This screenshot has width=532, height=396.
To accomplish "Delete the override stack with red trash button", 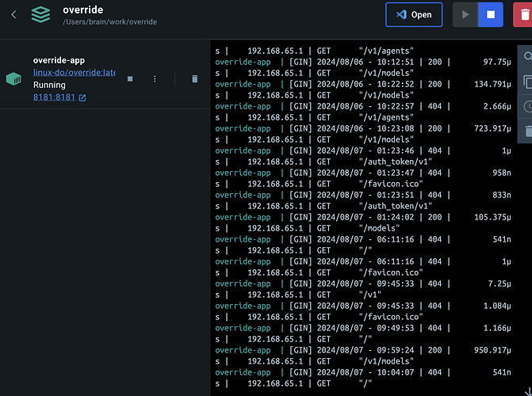I will [x=522, y=14].
